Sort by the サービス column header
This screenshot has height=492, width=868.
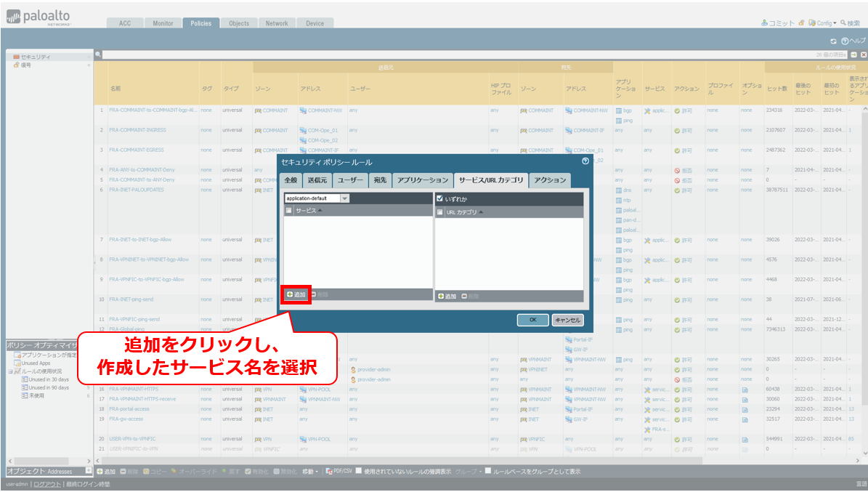coord(306,211)
